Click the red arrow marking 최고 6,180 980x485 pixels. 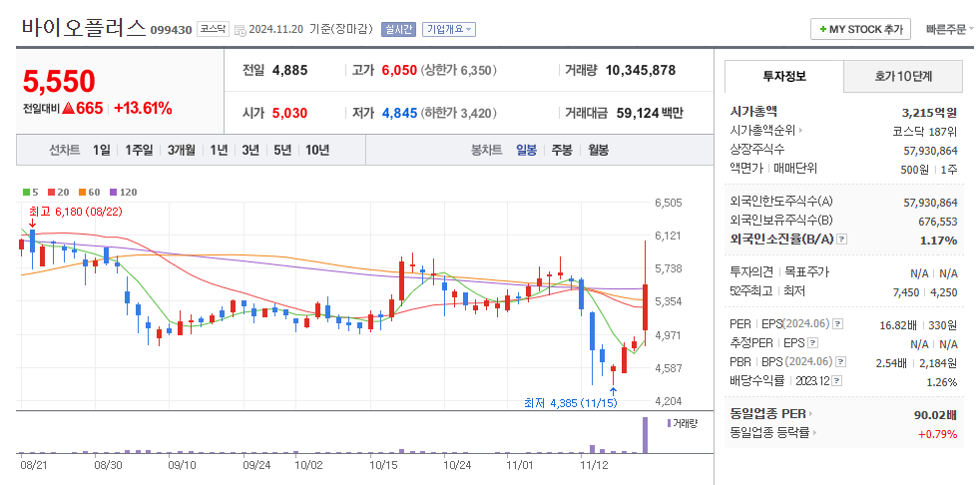point(32,223)
